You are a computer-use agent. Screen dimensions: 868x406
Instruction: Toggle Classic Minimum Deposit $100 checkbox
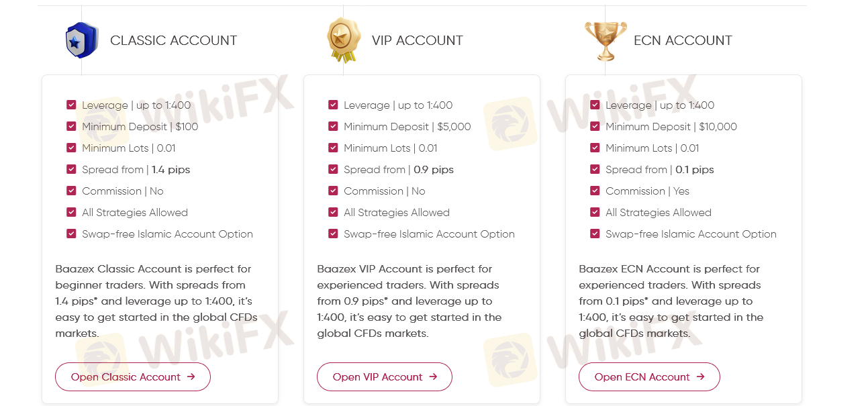(x=71, y=126)
